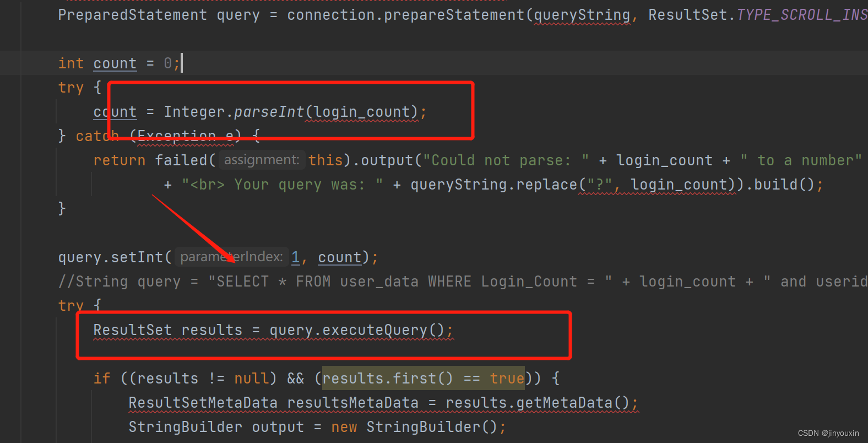
Task: Click the output method after failed(this)
Action: coord(387,160)
